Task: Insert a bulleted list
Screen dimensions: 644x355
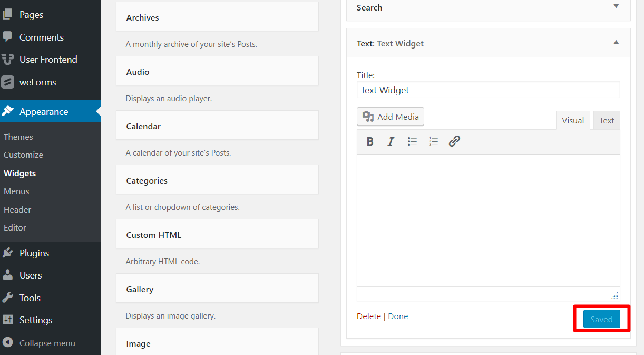Action: click(412, 141)
